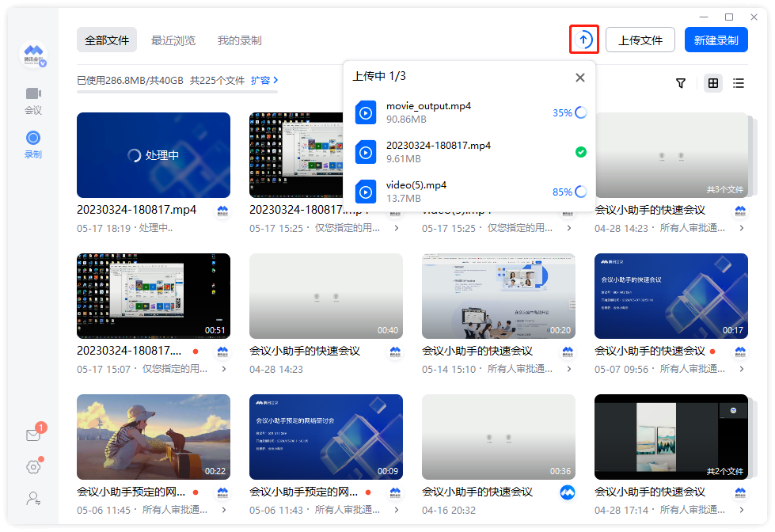Click the Tencent Meeting profile avatar
Viewport: 775px width, 532px height.
point(33,54)
